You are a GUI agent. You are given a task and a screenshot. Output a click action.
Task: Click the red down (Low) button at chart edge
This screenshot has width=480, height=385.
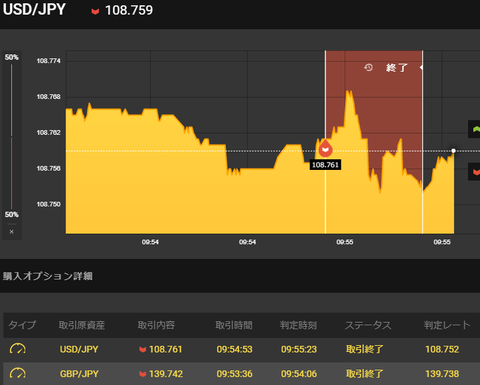[x=475, y=172]
